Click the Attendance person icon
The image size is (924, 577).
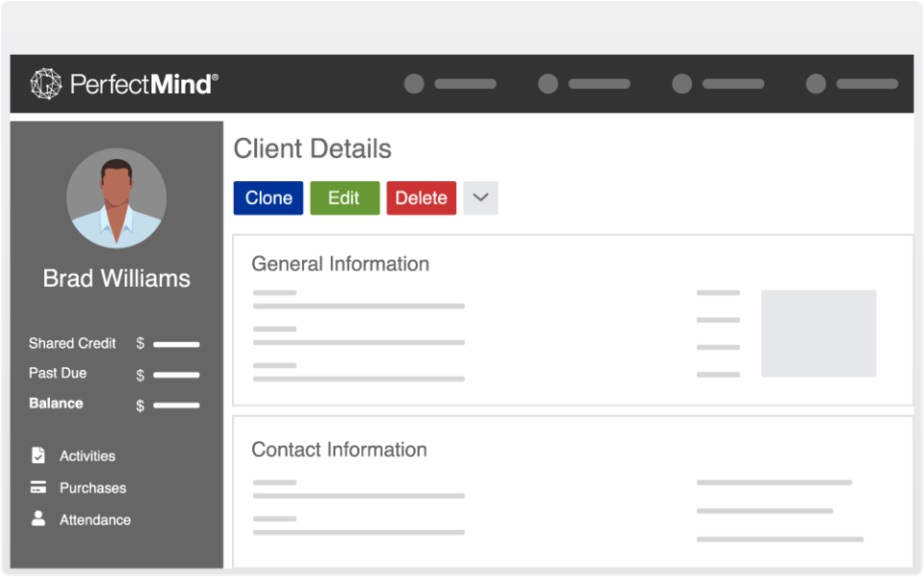pyautogui.click(x=38, y=519)
